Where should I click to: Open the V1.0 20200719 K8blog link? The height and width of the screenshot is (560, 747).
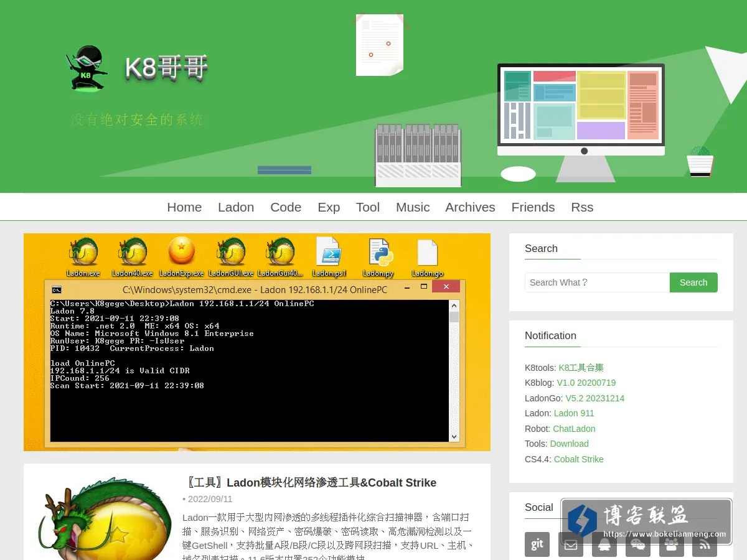coord(586,383)
